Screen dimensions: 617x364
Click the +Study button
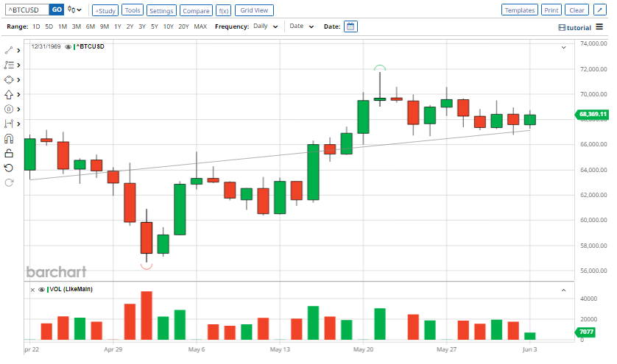[x=105, y=10]
